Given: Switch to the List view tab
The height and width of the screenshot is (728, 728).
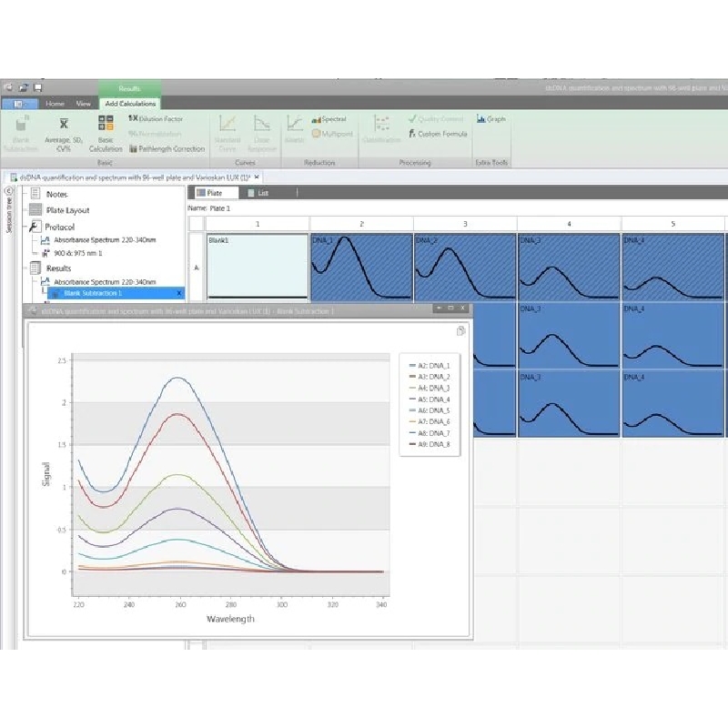Looking at the screenshot, I should coord(258,193).
